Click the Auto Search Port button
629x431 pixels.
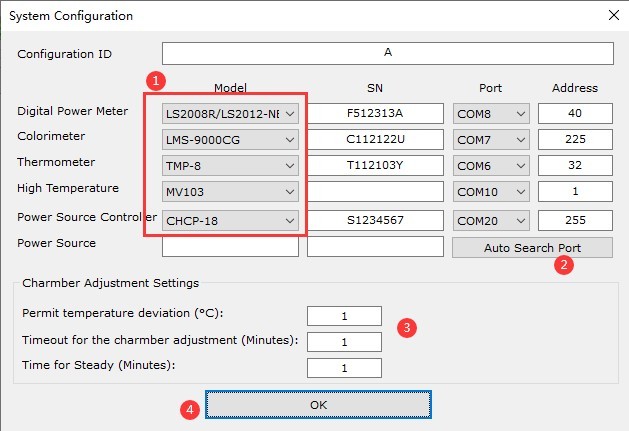tap(532, 248)
